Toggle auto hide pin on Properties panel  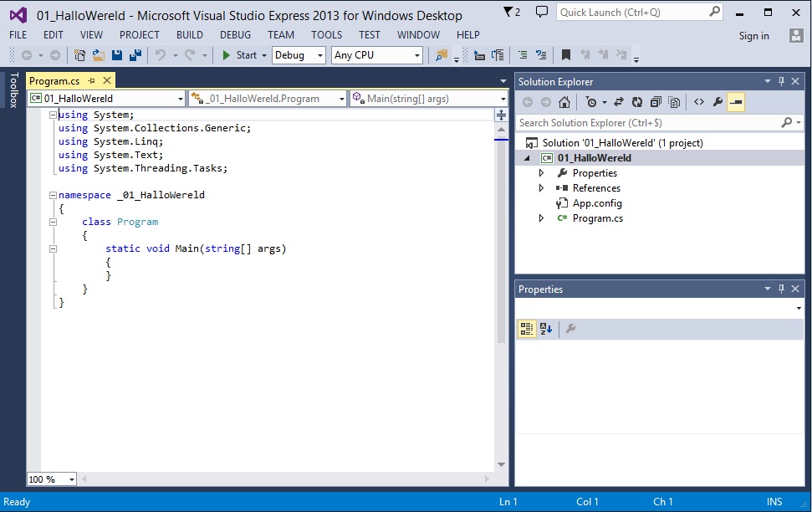(x=781, y=289)
